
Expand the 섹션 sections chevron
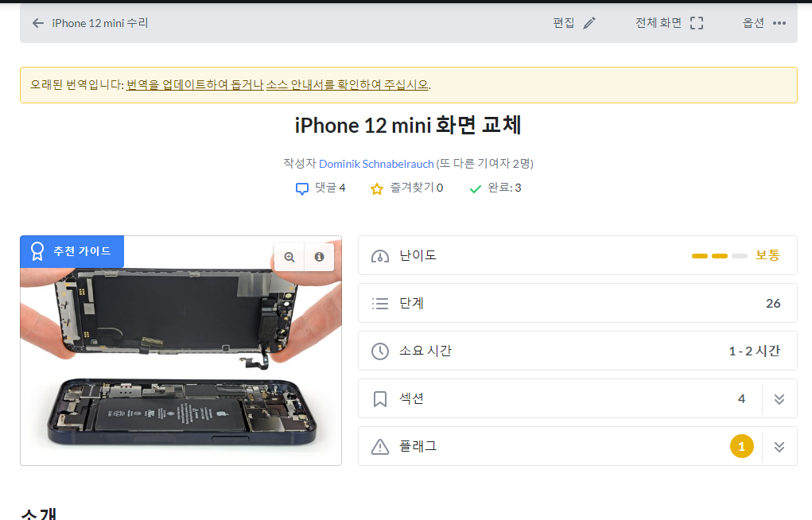[779, 399]
